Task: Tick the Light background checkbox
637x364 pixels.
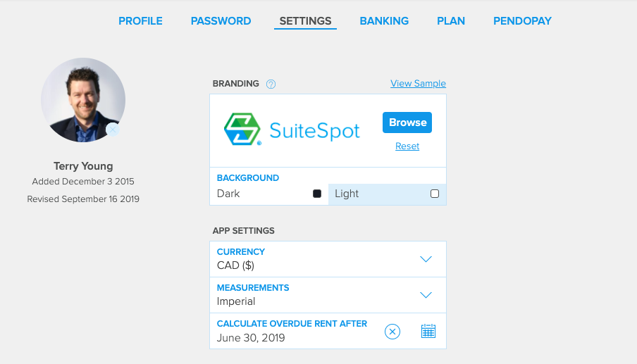Action: coord(435,194)
